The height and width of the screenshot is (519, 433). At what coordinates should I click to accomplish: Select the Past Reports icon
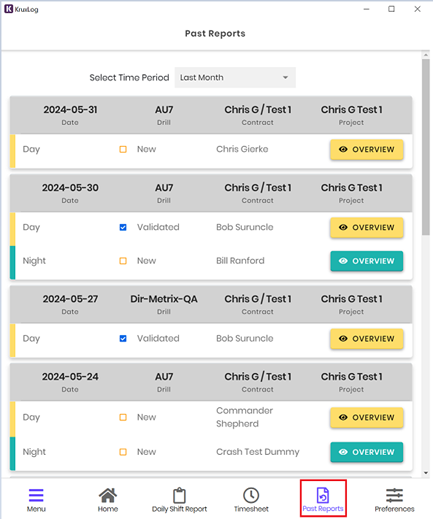pyautogui.click(x=323, y=495)
